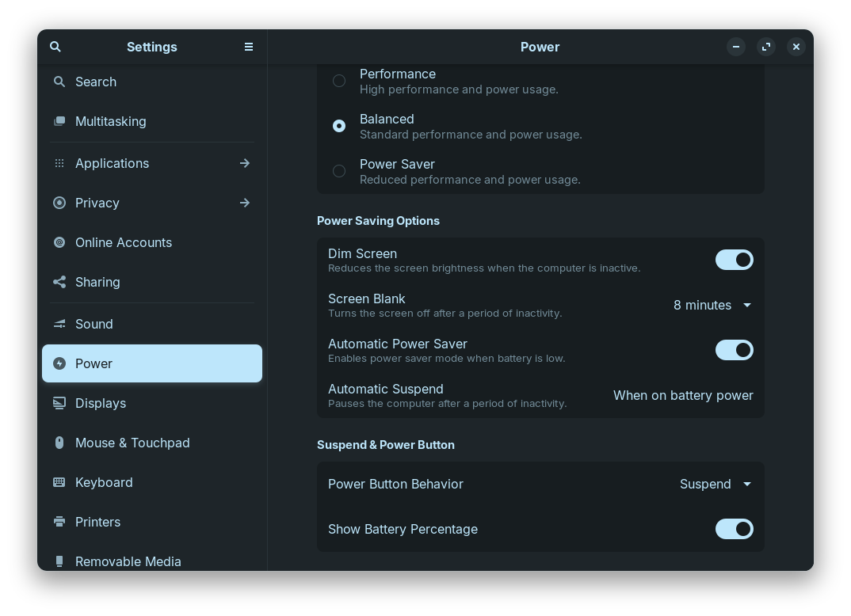Click the Search sidebar magnifier icon
The height and width of the screenshot is (616, 851).
point(59,82)
